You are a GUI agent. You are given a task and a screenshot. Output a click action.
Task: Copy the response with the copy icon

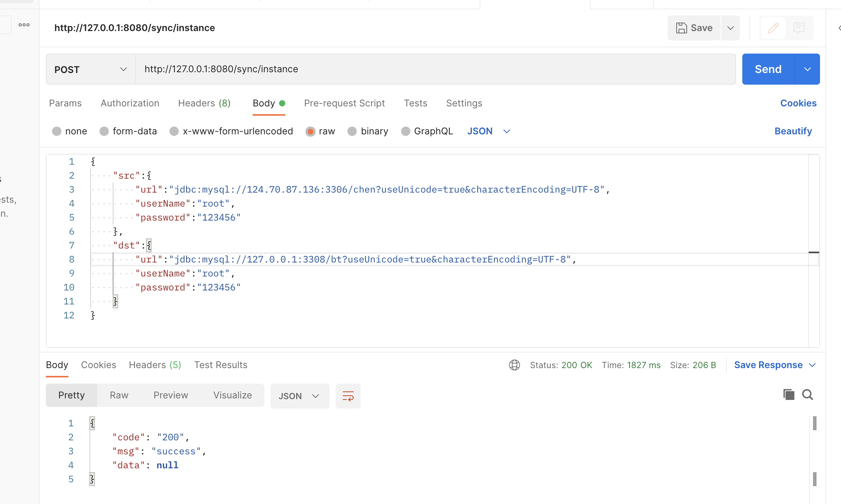pyautogui.click(x=789, y=395)
